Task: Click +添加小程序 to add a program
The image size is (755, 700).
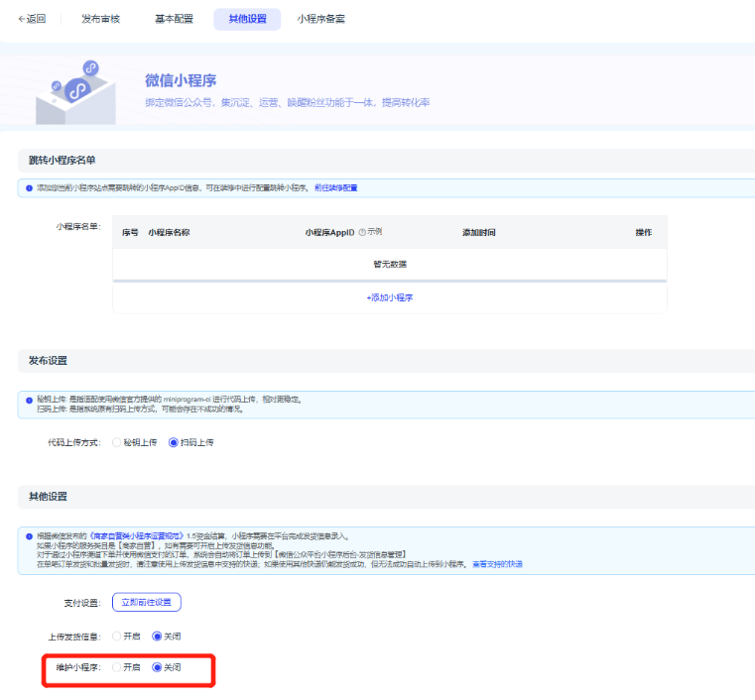Action: [389, 297]
